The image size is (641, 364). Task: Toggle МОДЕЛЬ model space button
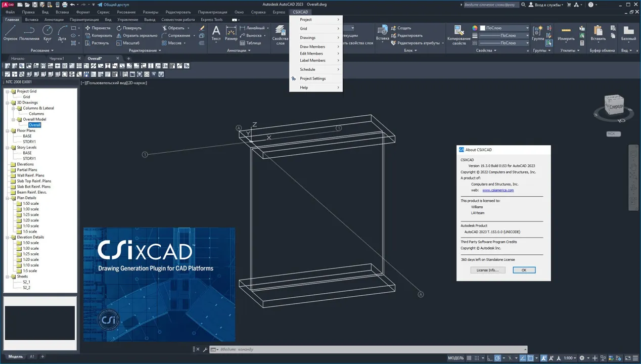click(x=456, y=358)
